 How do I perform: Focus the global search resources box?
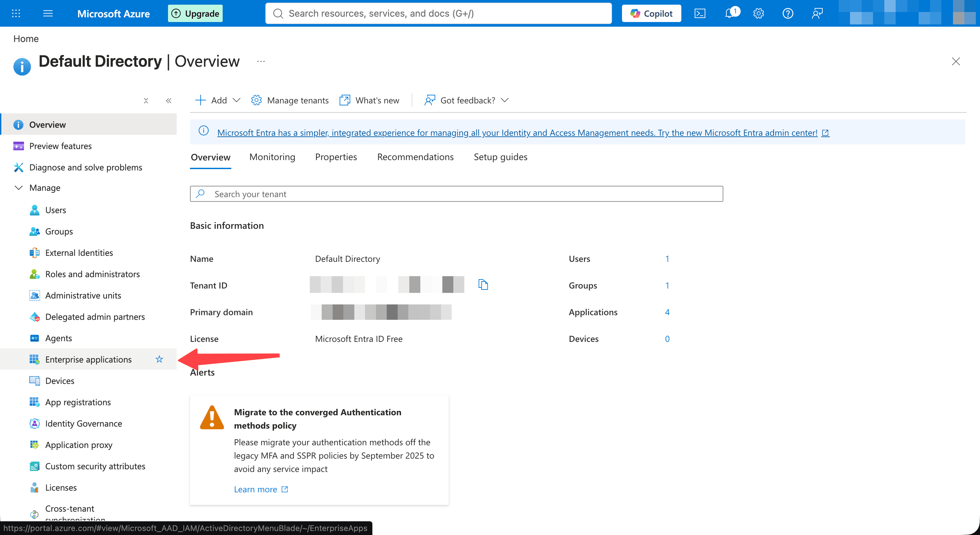(x=438, y=13)
